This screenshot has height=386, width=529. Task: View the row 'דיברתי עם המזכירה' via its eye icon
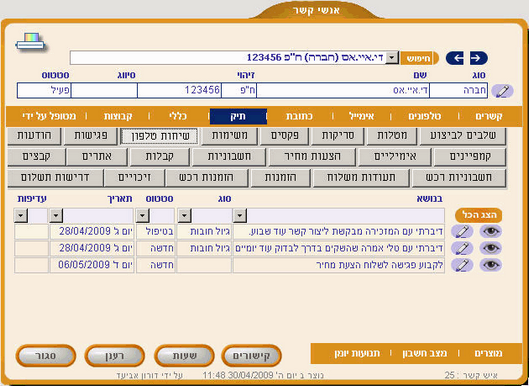(491, 231)
